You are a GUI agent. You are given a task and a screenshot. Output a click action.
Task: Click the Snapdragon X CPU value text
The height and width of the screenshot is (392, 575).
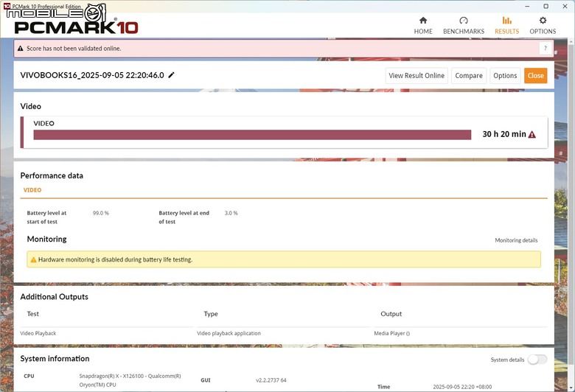(x=130, y=380)
